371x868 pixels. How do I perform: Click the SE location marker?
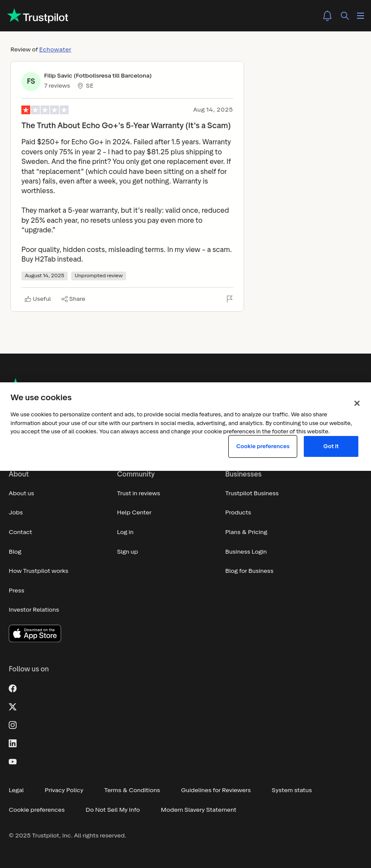pos(86,86)
